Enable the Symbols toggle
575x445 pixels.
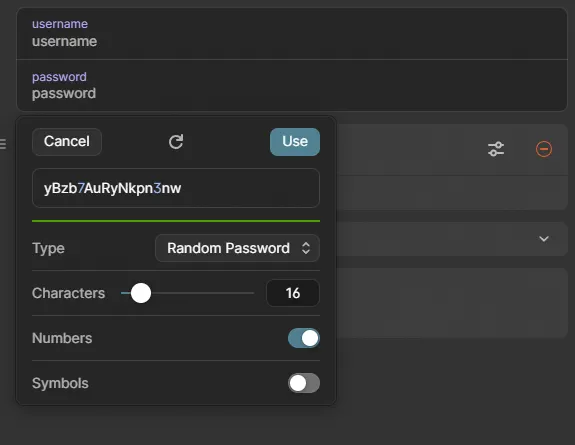coord(304,383)
